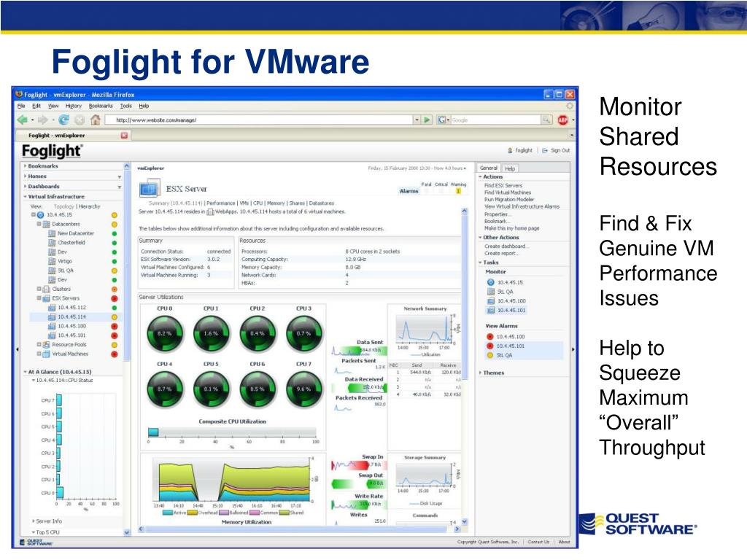
Task: Click the green Go arrow by address bar
Action: point(427,120)
